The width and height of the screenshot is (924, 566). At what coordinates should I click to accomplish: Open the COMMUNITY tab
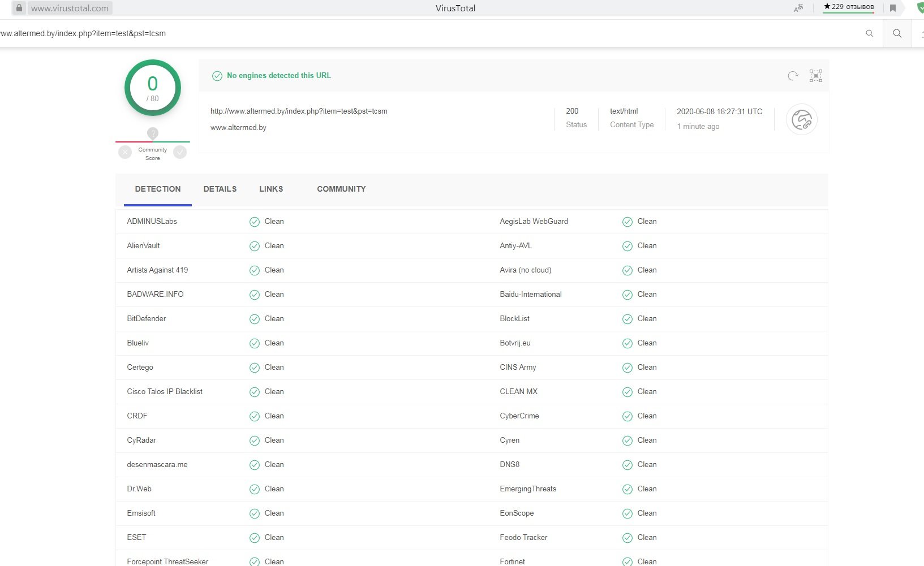point(341,189)
